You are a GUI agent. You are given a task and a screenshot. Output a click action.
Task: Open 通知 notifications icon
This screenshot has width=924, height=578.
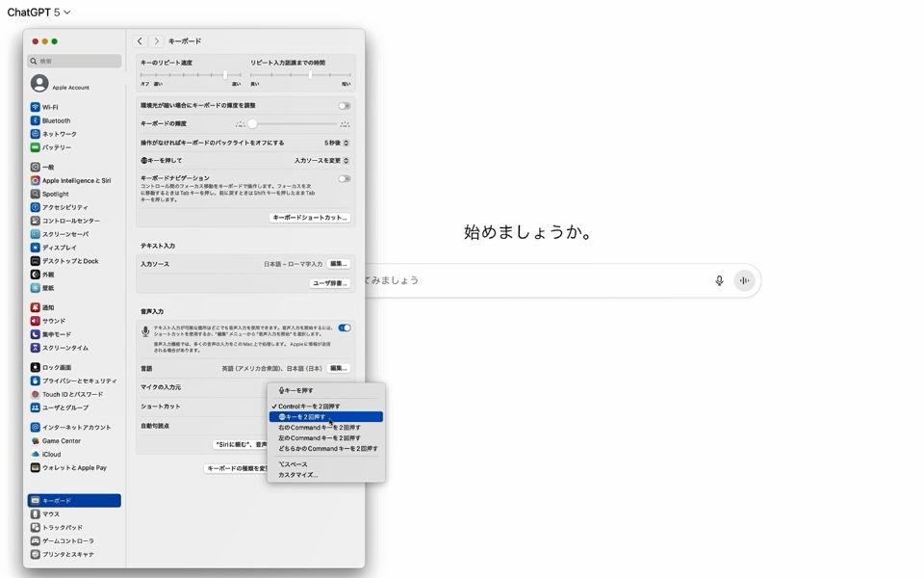(x=36, y=307)
